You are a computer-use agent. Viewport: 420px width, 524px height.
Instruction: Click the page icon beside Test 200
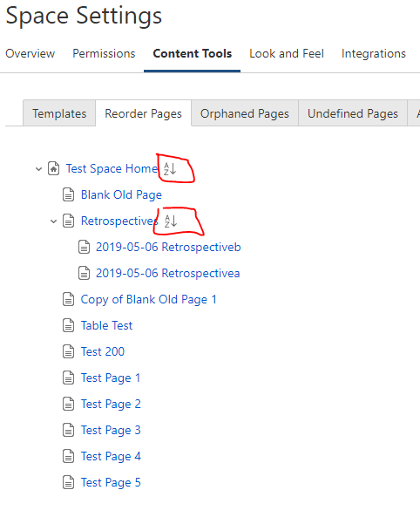point(69,351)
